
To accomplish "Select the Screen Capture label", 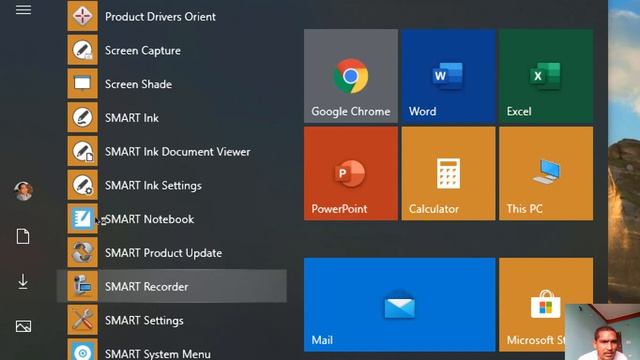I will tap(143, 51).
